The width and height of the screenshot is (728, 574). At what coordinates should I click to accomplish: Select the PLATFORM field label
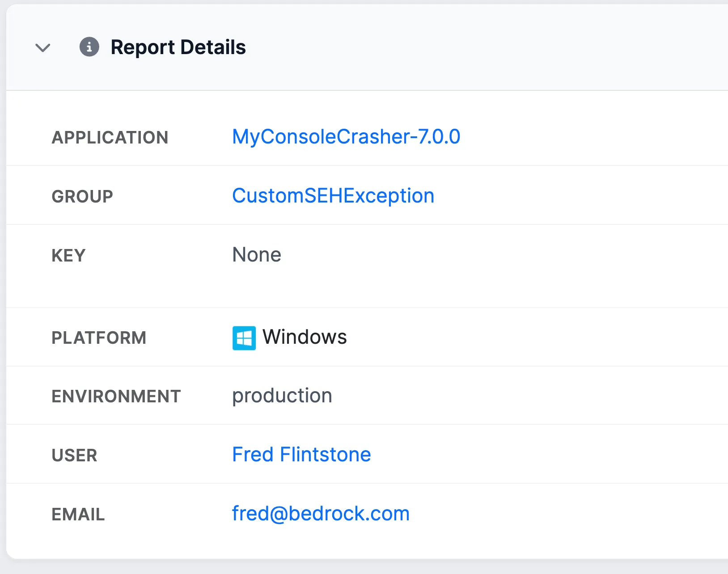(99, 338)
